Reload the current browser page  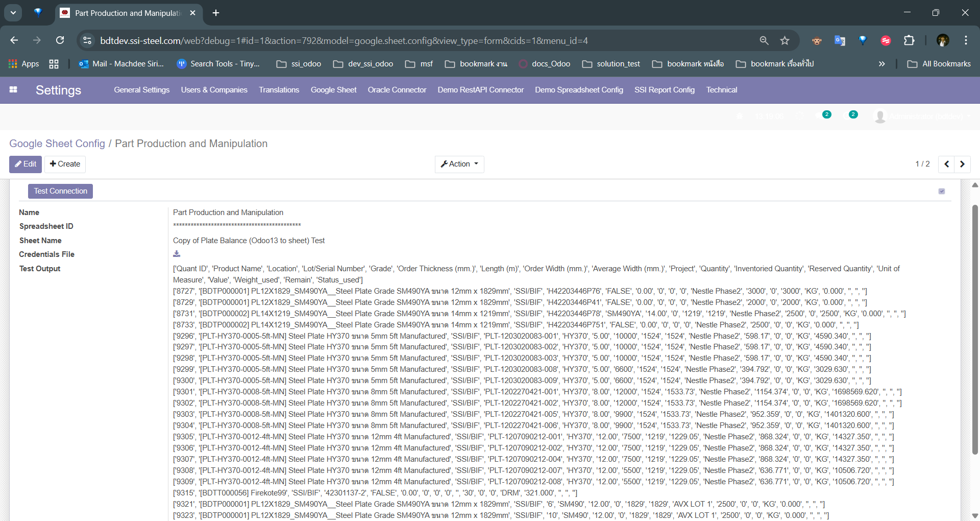pos(60,40)
